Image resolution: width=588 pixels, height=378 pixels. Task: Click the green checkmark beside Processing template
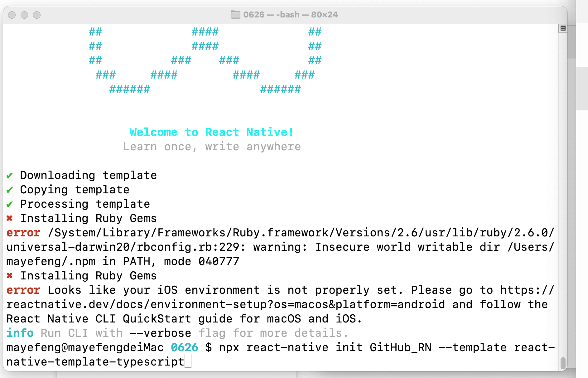10,204
